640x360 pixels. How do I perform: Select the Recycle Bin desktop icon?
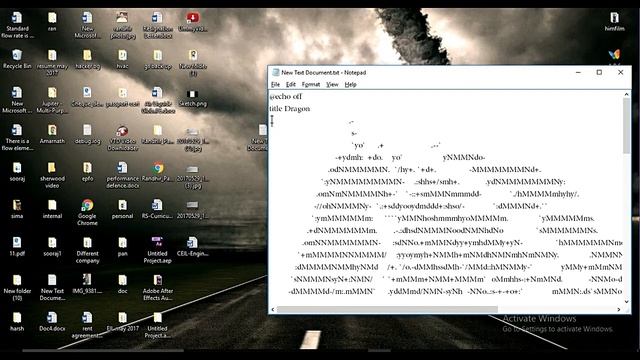17,59
